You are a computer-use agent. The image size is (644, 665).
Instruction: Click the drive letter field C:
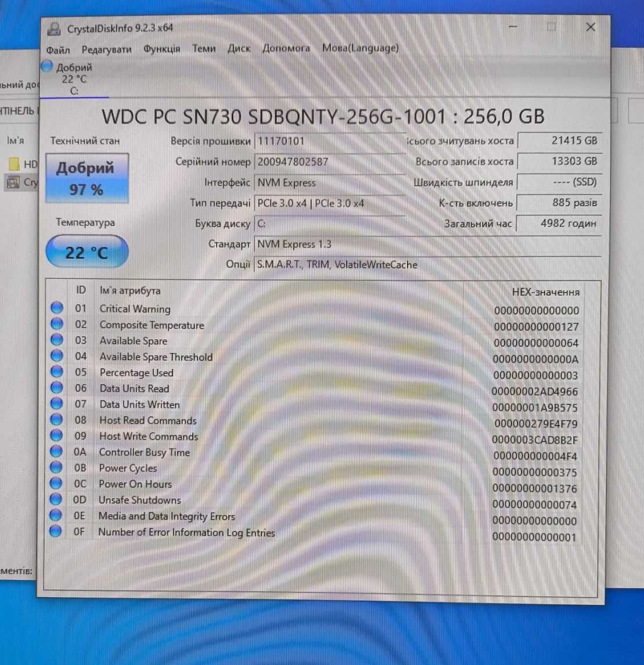coord(330,224)
